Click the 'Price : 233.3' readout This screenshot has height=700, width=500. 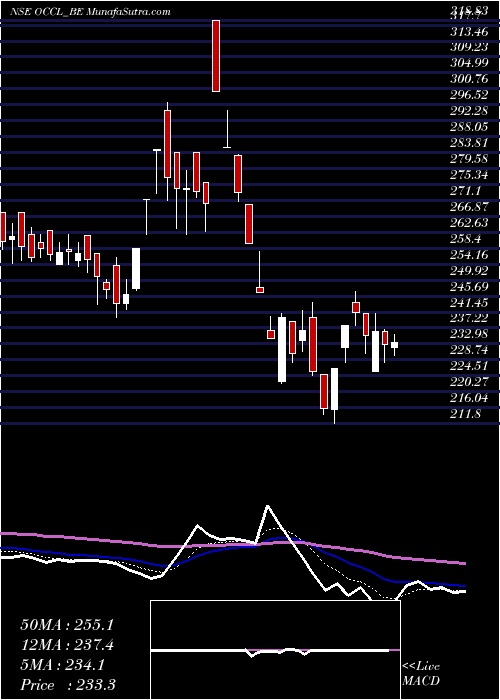[68, 685]
